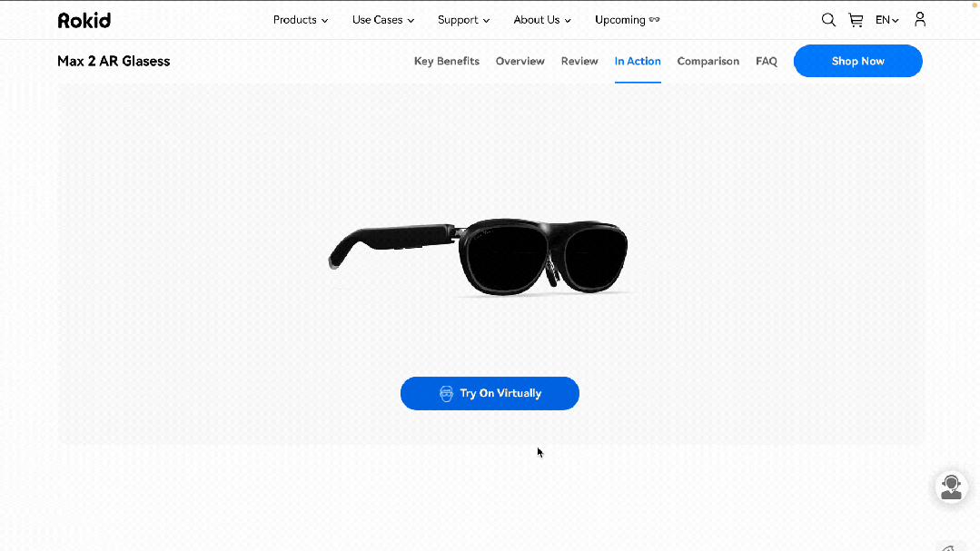Click the face icon in Try On Virtually
Viewport: 980px width, 551px height.
tap(446, 394)
